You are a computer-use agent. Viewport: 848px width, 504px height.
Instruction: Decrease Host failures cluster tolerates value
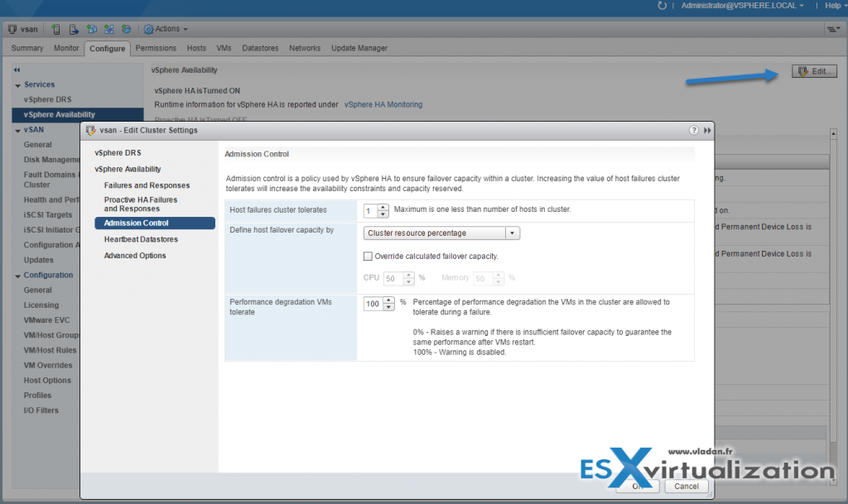[x=383, y=214]
